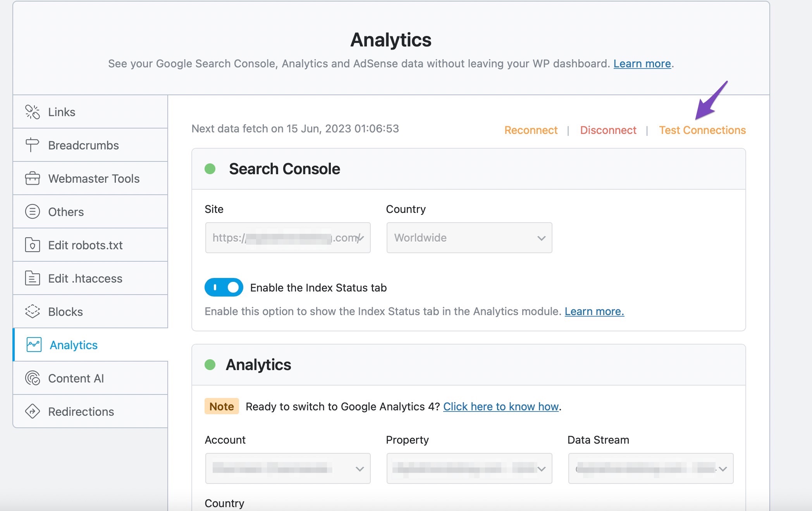Click Disconnect to unlink Google account
The image size is (812, 511).
click(608, 130)
